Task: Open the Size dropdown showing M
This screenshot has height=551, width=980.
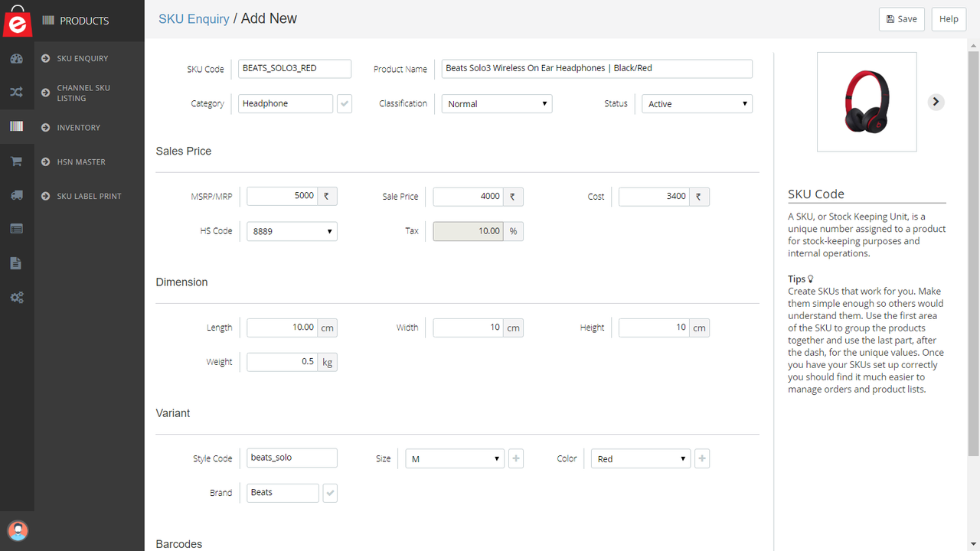Action: [x=455, y=458]
